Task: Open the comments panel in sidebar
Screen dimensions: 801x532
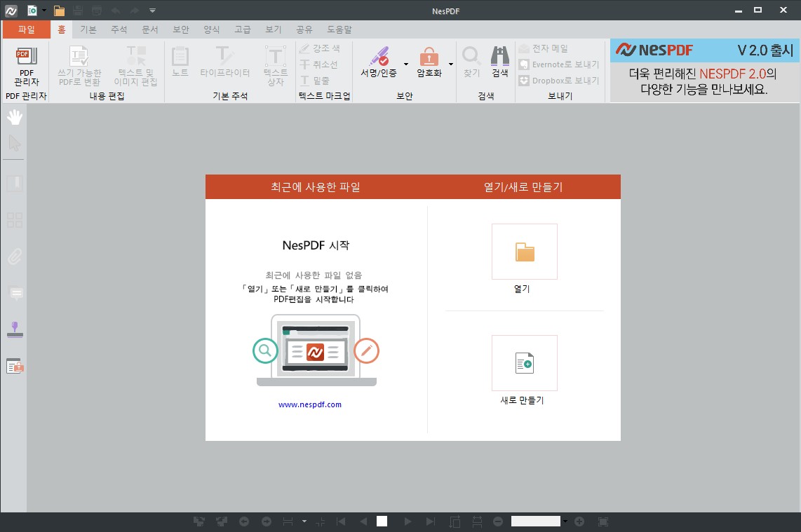Action: pos(16,293)
